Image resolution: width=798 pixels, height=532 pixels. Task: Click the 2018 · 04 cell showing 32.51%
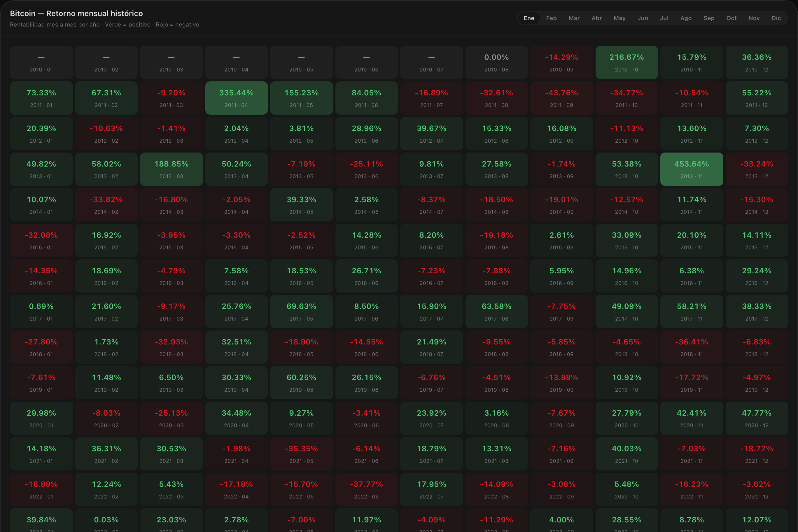237,347
